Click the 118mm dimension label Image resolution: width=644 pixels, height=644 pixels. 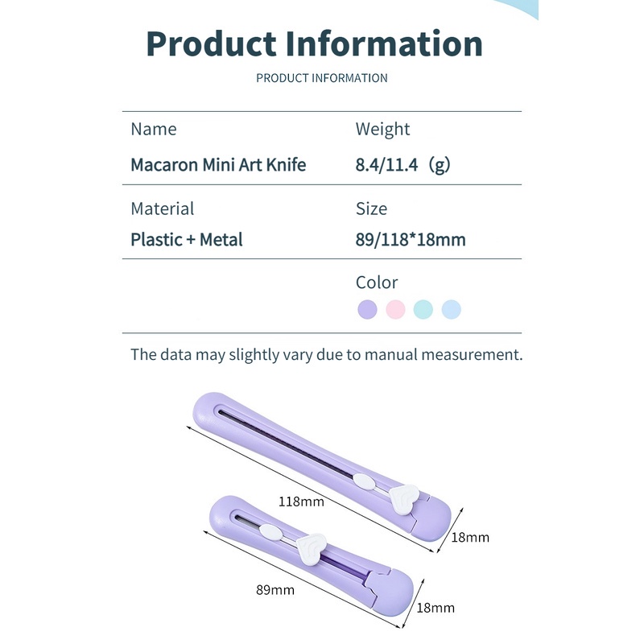coord(301,501)
